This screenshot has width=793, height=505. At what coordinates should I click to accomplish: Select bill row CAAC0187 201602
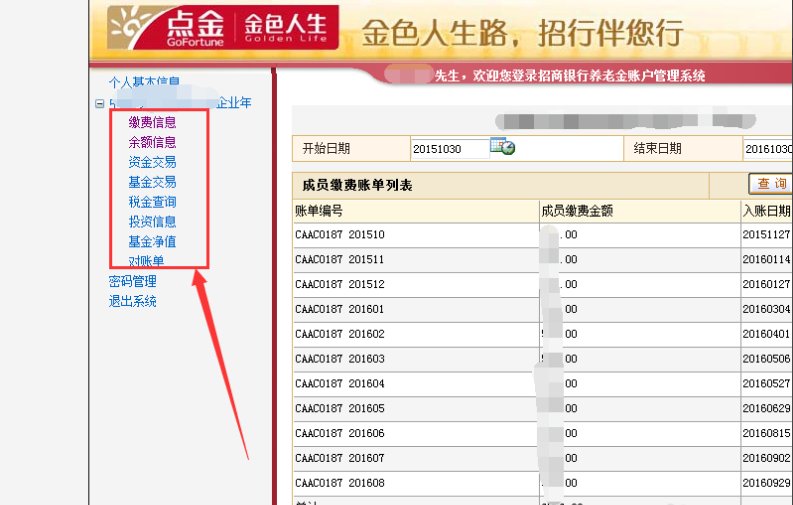340,334
